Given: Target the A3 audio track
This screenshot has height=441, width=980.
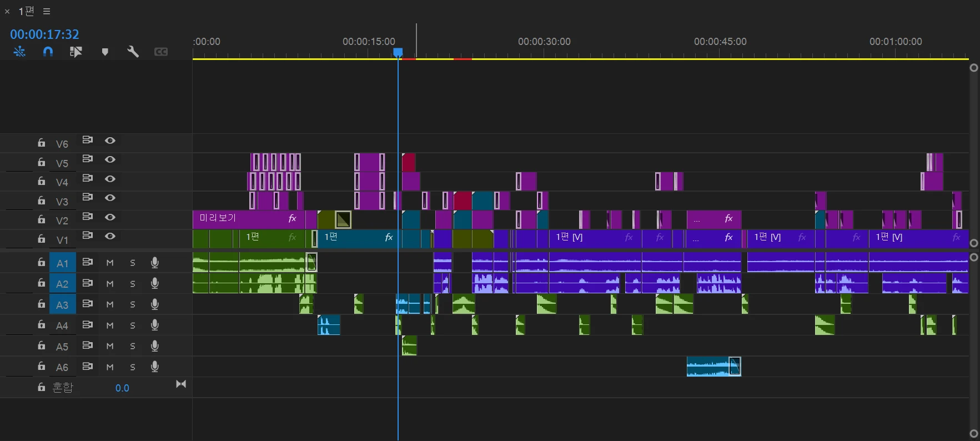Looking at the screenshot, I should click(62, 305).
